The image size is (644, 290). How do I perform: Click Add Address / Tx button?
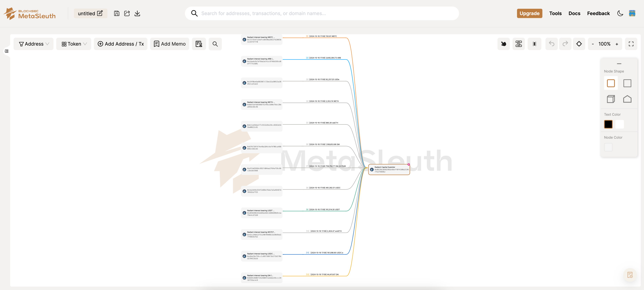120,44
